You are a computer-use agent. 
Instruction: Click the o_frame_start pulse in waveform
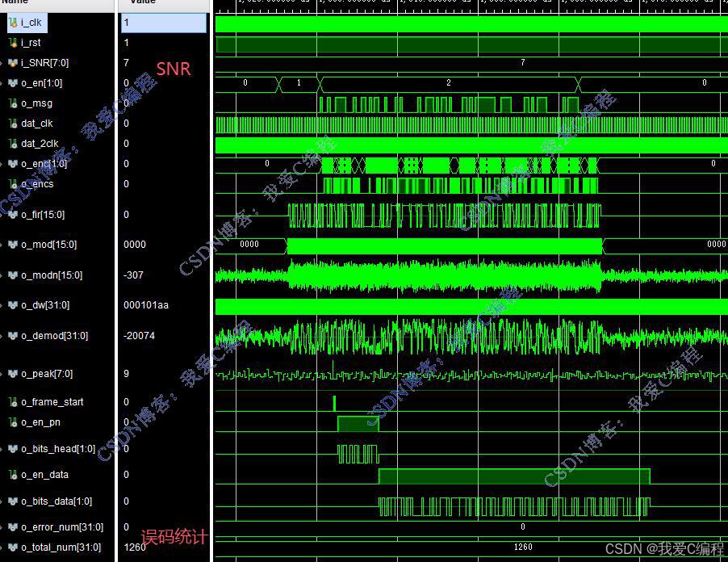coord(334,403)
